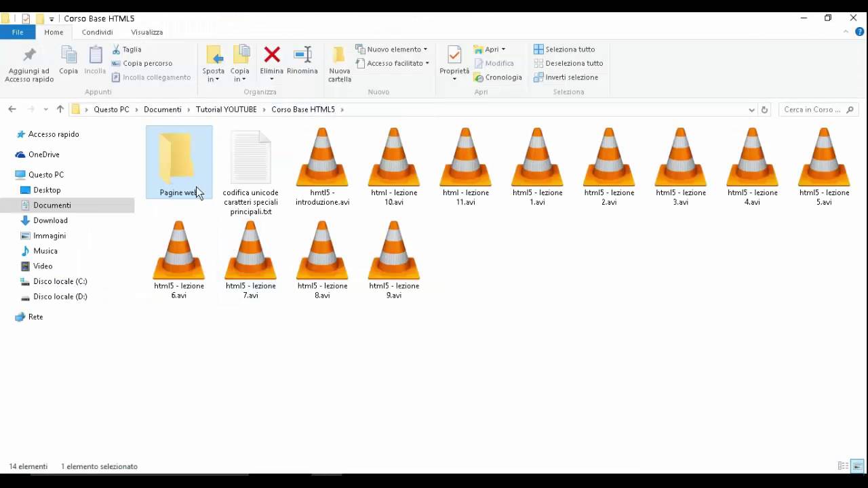Switch to the Home ribbon tab

[54, 32]
